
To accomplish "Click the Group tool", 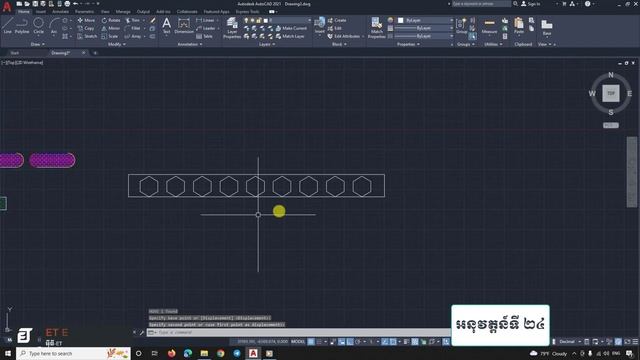I will 461,25.
